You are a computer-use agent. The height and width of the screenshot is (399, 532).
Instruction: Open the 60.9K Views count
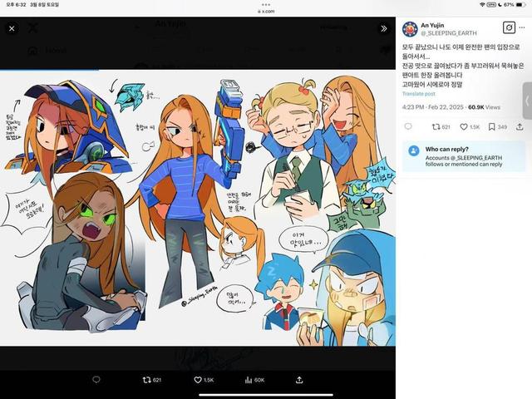(484, 107)
